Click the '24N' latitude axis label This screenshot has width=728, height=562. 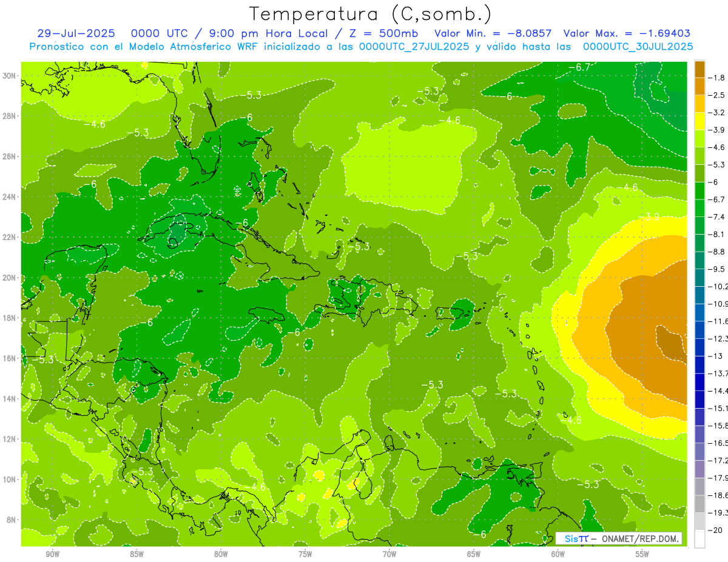10,196
